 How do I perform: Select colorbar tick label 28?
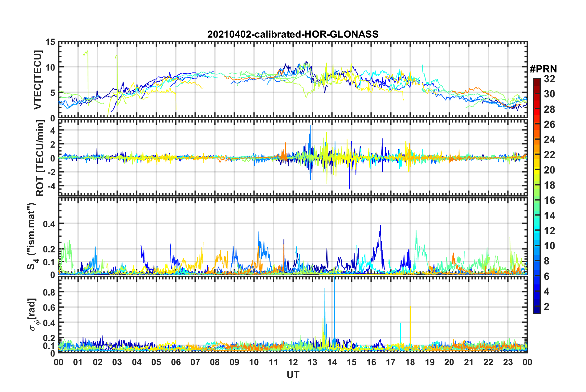549,109
